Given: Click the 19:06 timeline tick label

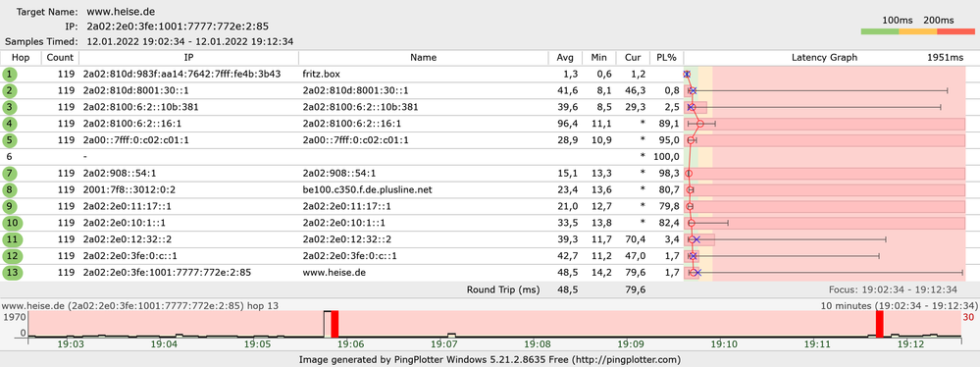Looking at the screenshot, I should [350, 343].
